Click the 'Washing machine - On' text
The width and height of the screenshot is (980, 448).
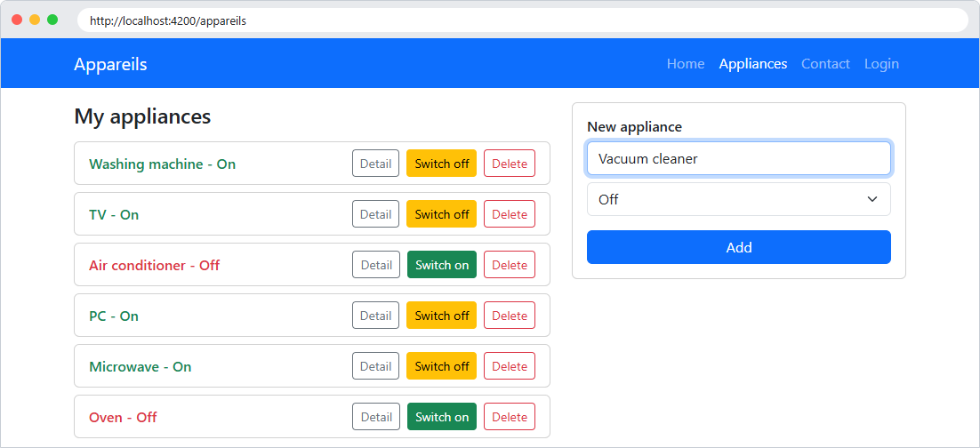163,164
